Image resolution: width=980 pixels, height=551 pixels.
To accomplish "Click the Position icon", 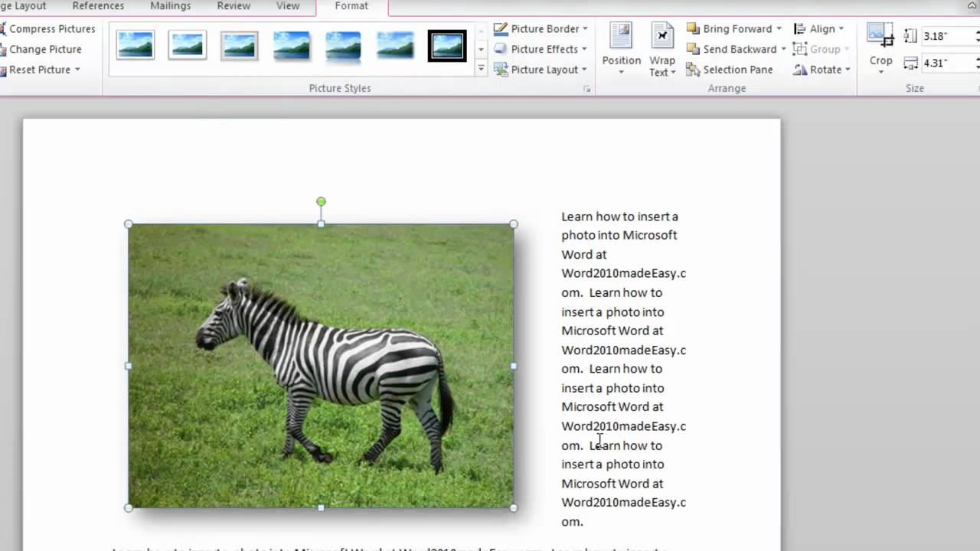I will (621, 36).
